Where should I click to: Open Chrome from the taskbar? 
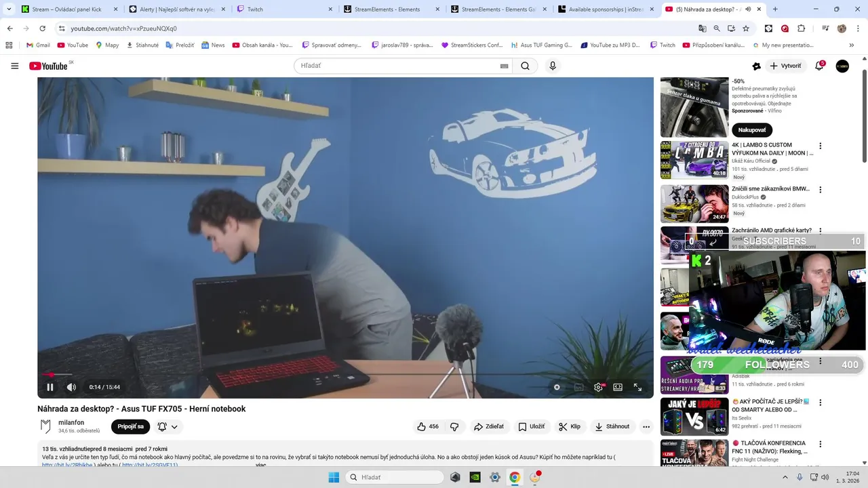coord(515,477)
